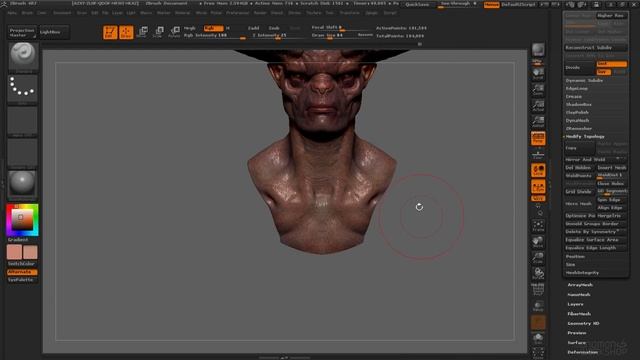The width and height of the screenshot is (640, 360).
Task: Open the alpha selection slot
Action: [23, 121]
